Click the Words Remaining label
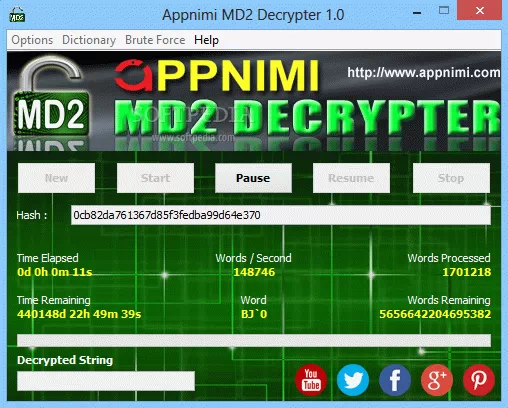 point(449,300)
